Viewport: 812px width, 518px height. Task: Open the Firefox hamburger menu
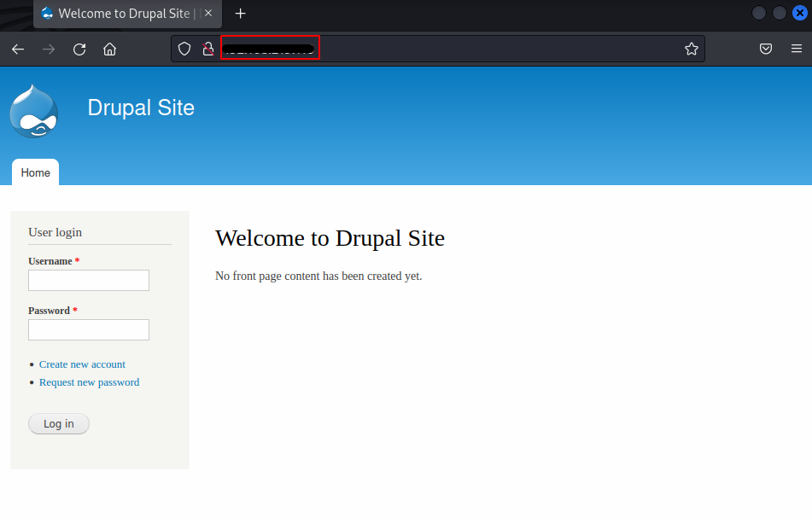coord(794,49)
